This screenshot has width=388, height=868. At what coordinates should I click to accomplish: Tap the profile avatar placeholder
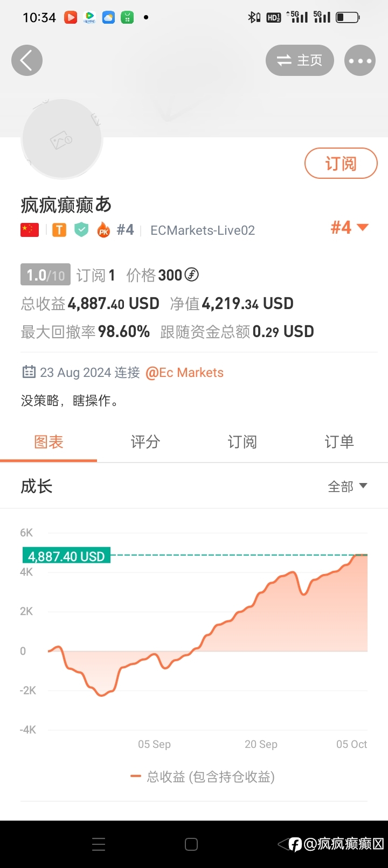click(x=62, y=139)
